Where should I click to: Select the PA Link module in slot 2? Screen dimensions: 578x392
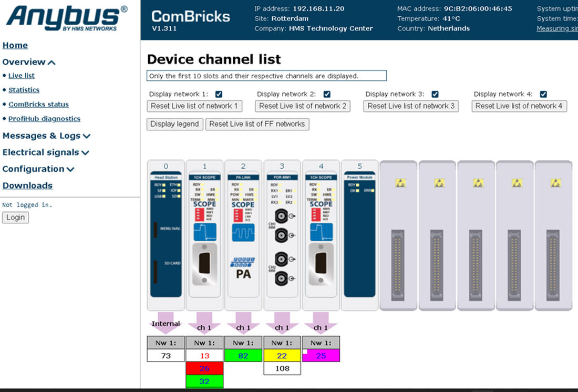(x=243, y=234)
